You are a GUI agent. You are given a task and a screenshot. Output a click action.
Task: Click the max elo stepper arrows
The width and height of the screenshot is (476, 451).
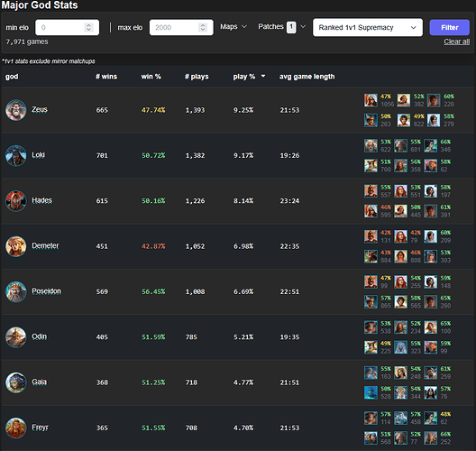click(x=203, y=27)
